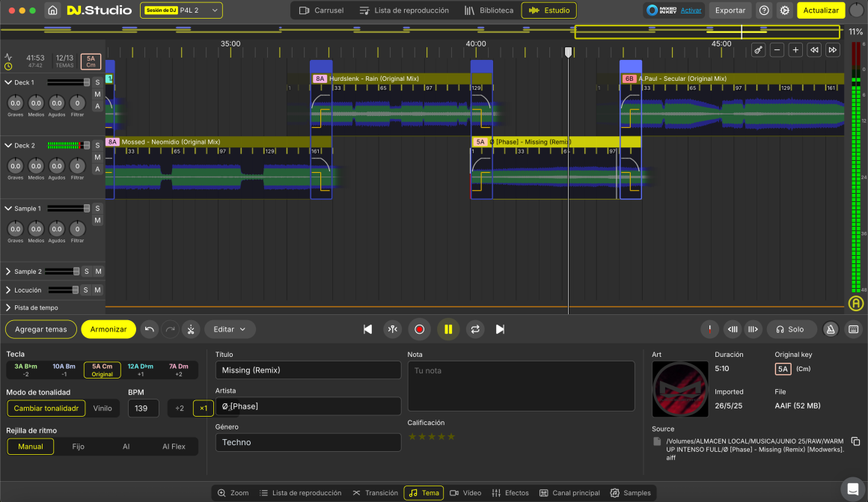Mute Deck 2 with the M button
This screenshot has width=868, height=502.
[x=97, y=157]
